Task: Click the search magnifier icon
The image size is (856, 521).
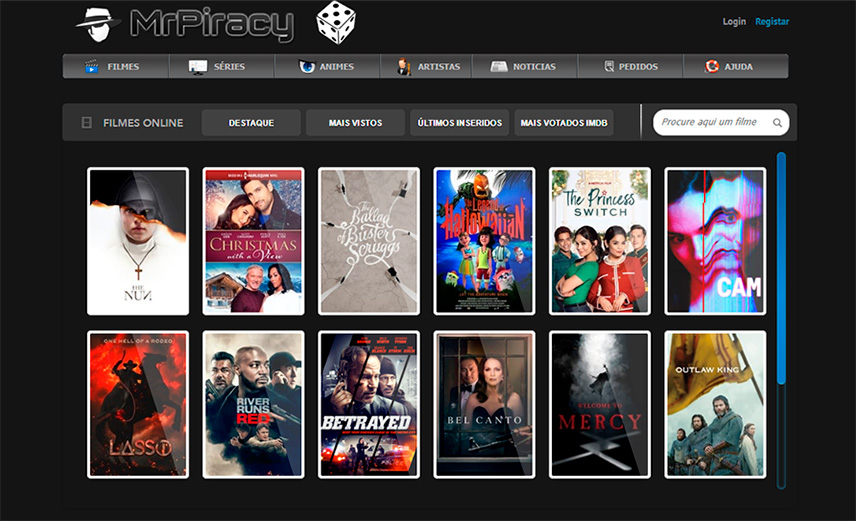Action: [777, 123]
